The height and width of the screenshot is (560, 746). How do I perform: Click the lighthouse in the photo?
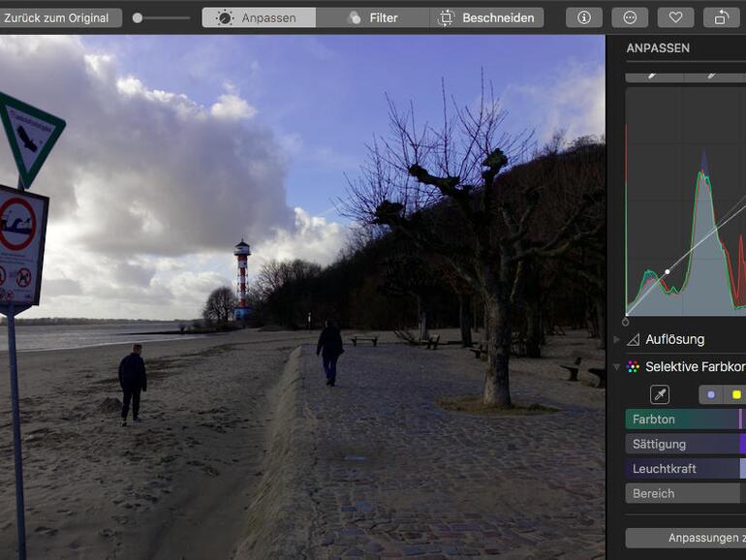[x=241, y=277]
